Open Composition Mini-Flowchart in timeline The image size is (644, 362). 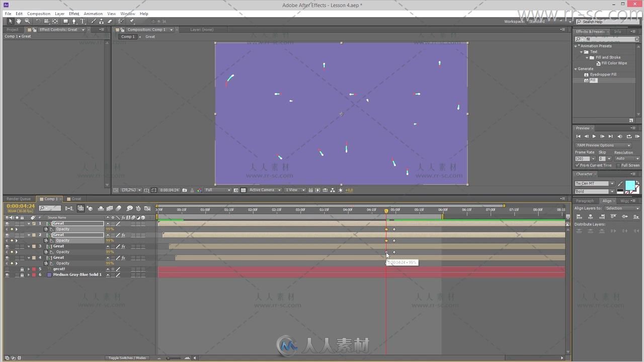[69, 208]
